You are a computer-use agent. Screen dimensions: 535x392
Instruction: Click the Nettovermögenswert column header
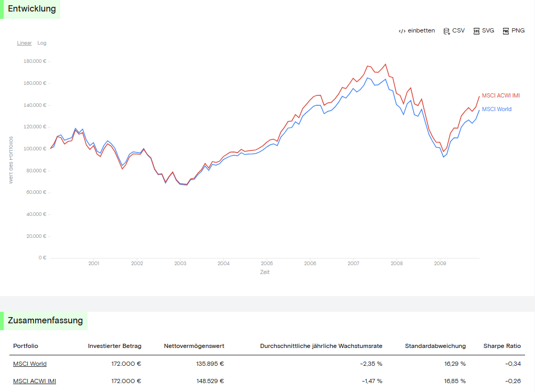[x=194, y=346]
